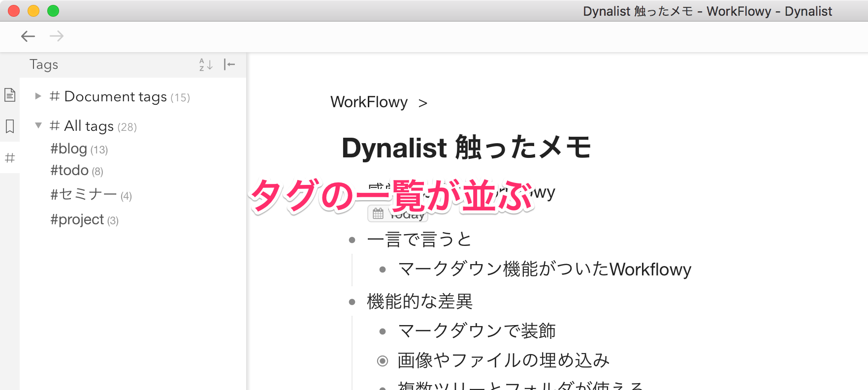Image resolution: width=868 pixels, height=390 pixels.
Task: Sort tags with the A-Z icon
Action: (206, 64)
